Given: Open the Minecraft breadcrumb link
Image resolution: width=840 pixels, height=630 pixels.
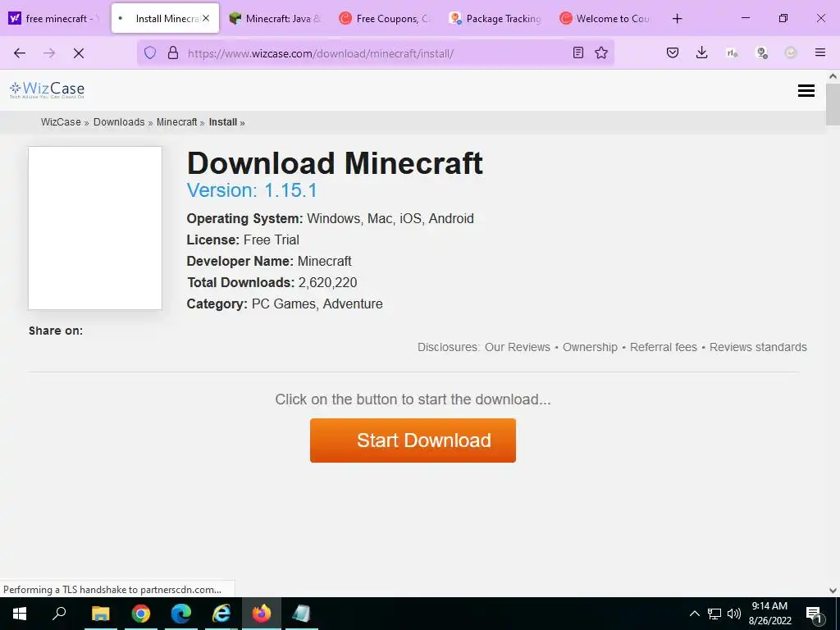Looking at the screenshot, I should 177,122.
